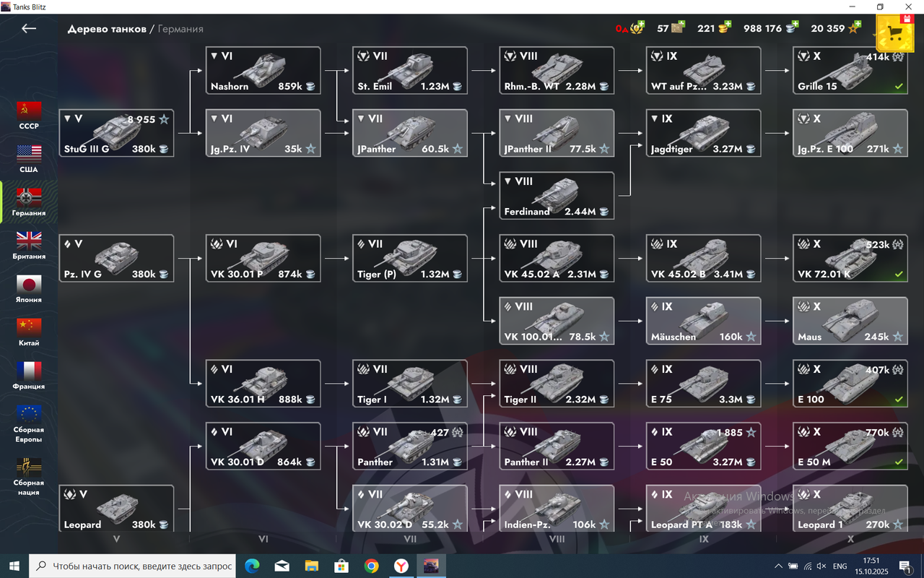The width and height of the screenshot is (924, 578).
Task: Open the Pz. IV G tank card
Action: coord(116,258)
